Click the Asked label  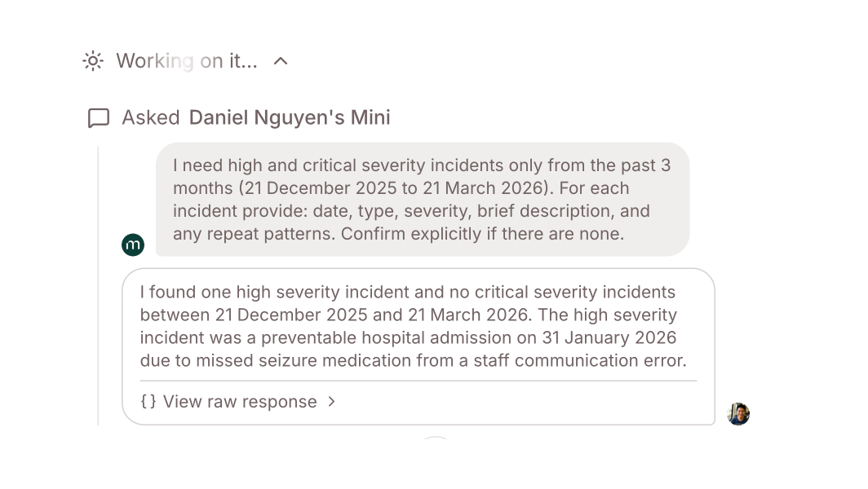point(151,118)
